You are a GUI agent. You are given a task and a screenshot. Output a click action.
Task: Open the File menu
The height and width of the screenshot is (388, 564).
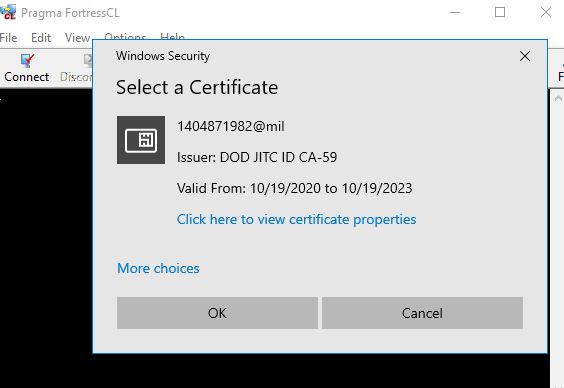[8, 38]
